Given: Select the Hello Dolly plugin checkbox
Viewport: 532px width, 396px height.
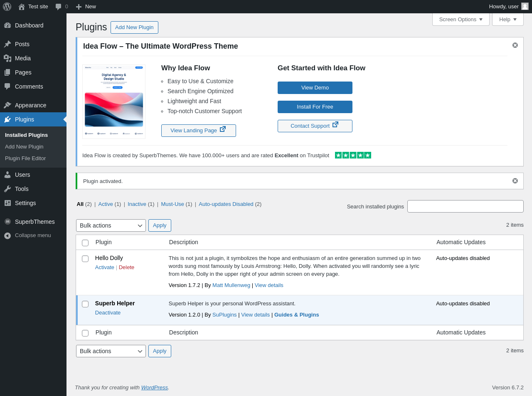Looking at the screenshot, I should (x=85, y=259).
